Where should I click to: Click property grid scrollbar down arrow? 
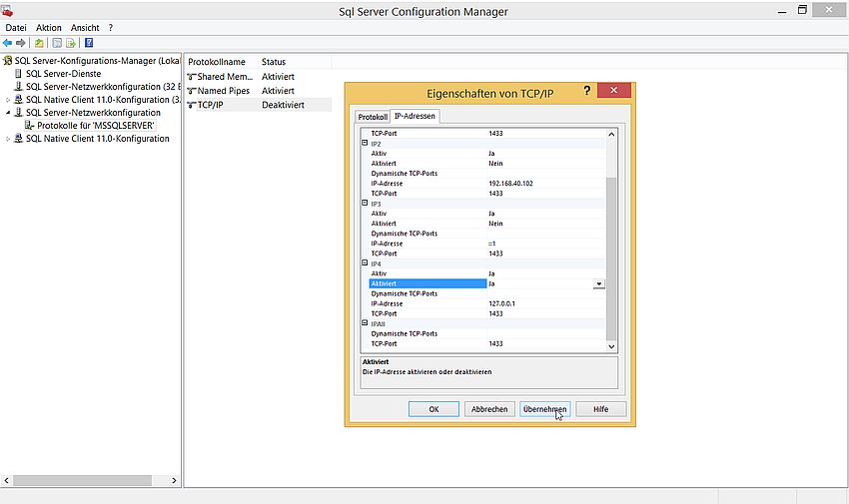611,346
